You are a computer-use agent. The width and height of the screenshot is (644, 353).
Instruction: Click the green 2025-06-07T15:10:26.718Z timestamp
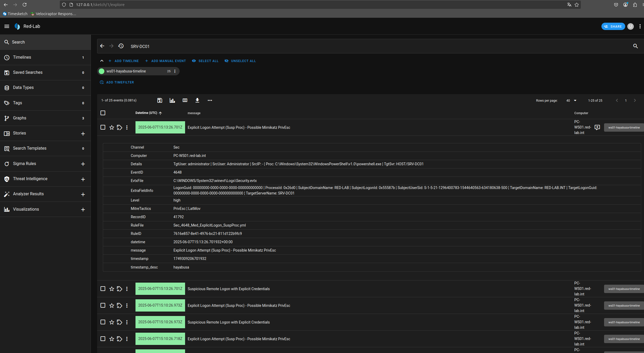pyautogui.click(x=160, y=339)
